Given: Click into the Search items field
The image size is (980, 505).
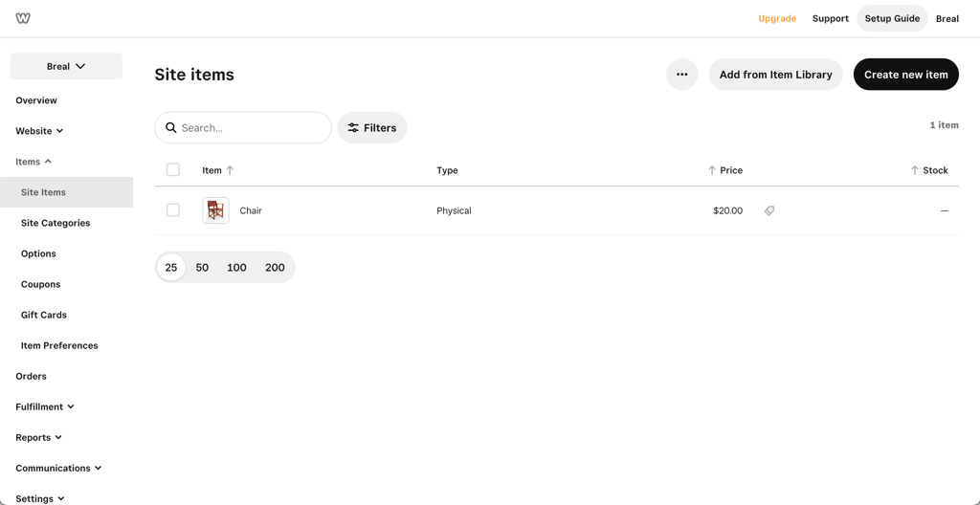Looking at the screenshot, I should pyautogui.click(x=243, y=127).
